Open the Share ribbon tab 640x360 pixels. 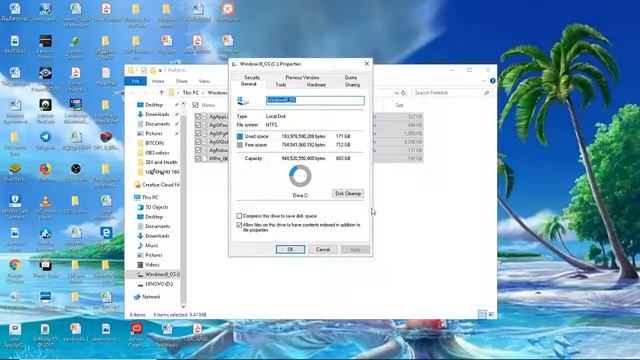click(x=182, y=81)
